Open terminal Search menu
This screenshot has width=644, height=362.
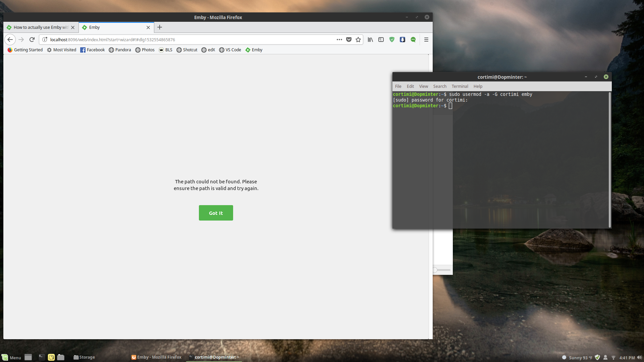[440, 86]
